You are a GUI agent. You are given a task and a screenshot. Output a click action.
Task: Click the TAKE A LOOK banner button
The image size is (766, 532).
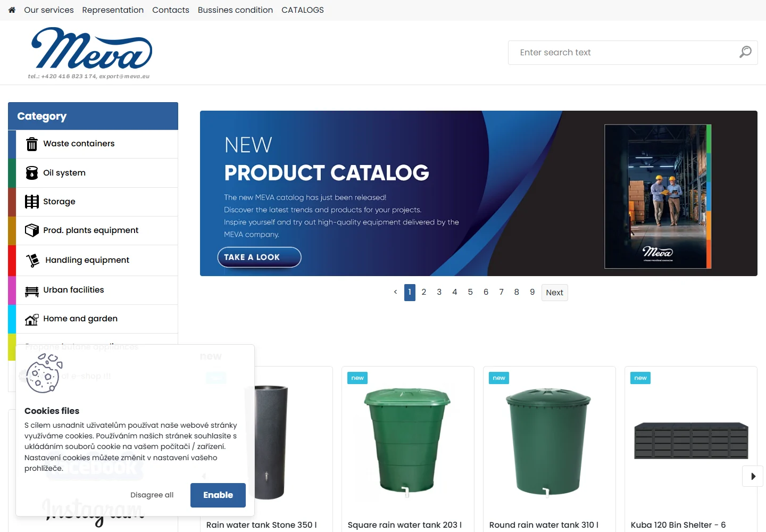[260, 257]
